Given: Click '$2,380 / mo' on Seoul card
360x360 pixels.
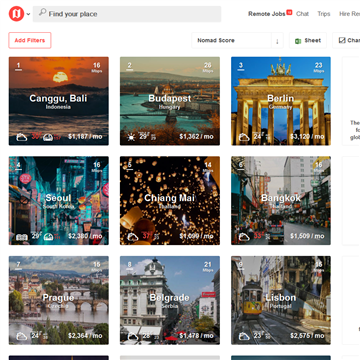Looking at the screenshot, I should (85, 236).
